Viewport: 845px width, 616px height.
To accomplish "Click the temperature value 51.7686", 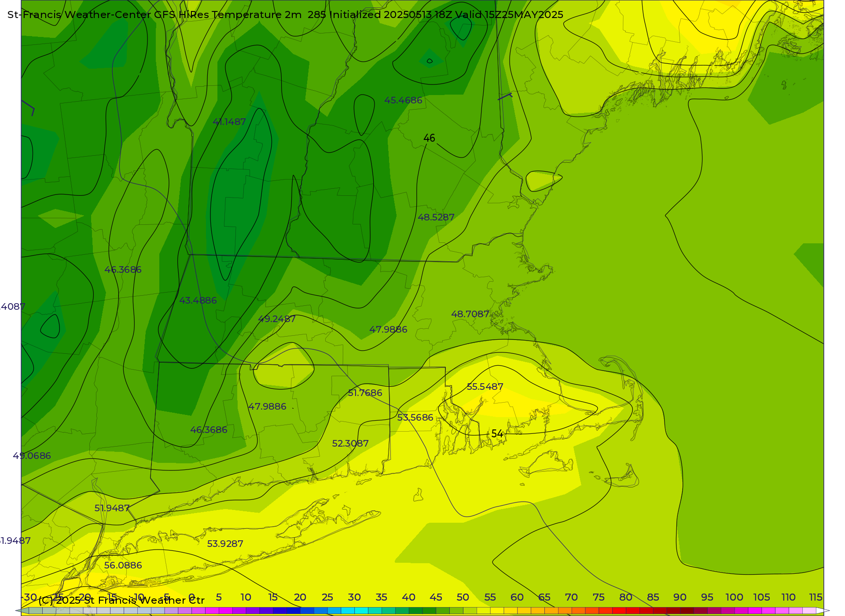I will click(365, 393).
